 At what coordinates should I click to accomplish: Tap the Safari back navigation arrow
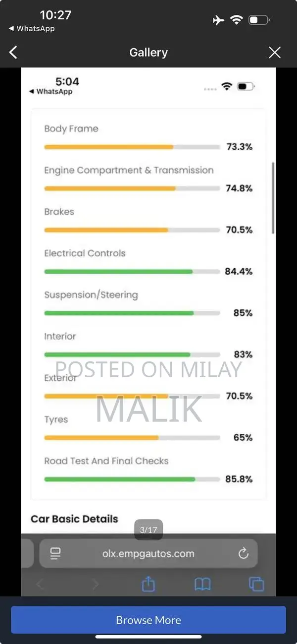click(41, 585)
